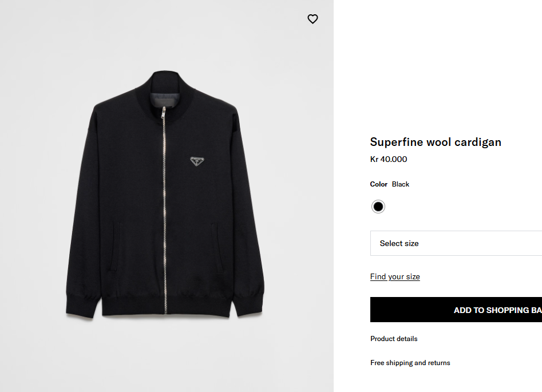Click the Superfine wool cardigan title

[x=436, y=142]
